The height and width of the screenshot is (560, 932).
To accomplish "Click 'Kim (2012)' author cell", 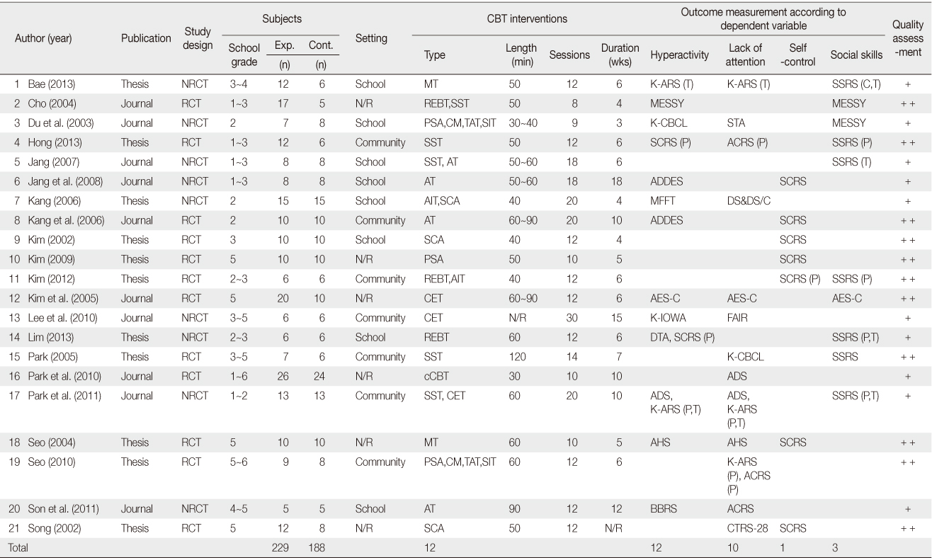I will tap(52, 279).
